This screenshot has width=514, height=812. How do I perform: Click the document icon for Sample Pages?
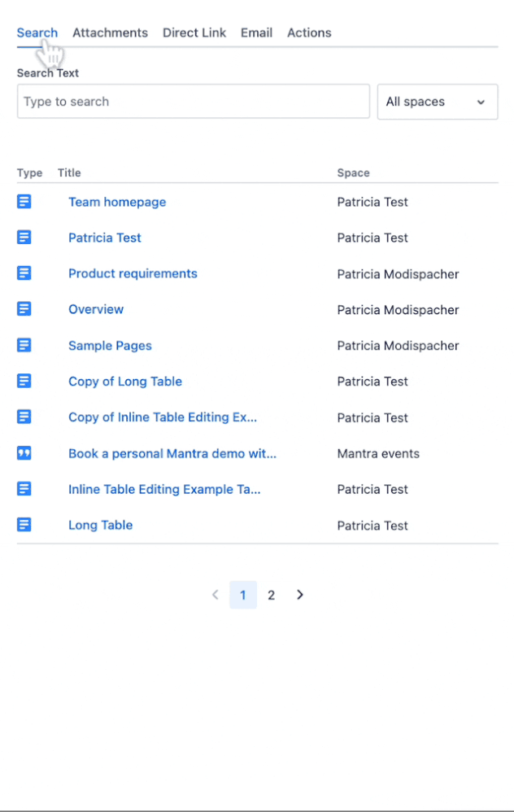coord(24,344)
